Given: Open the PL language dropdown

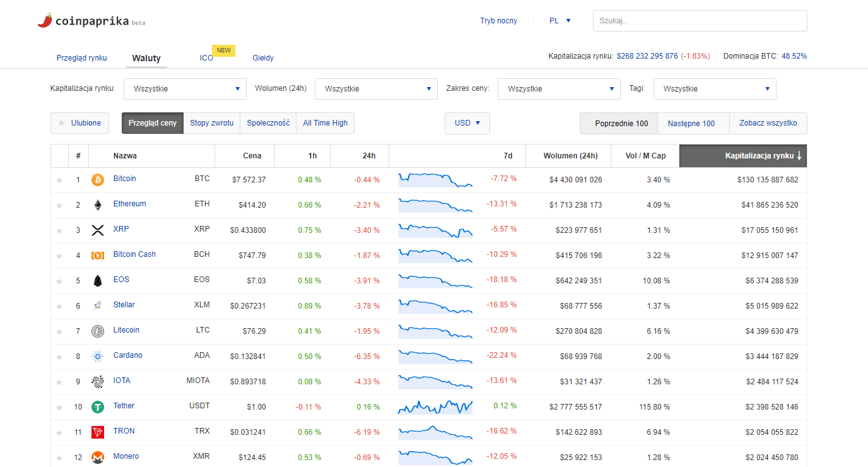Looking at the screenshot, I should pyautogui.click(x=560, y=21).
